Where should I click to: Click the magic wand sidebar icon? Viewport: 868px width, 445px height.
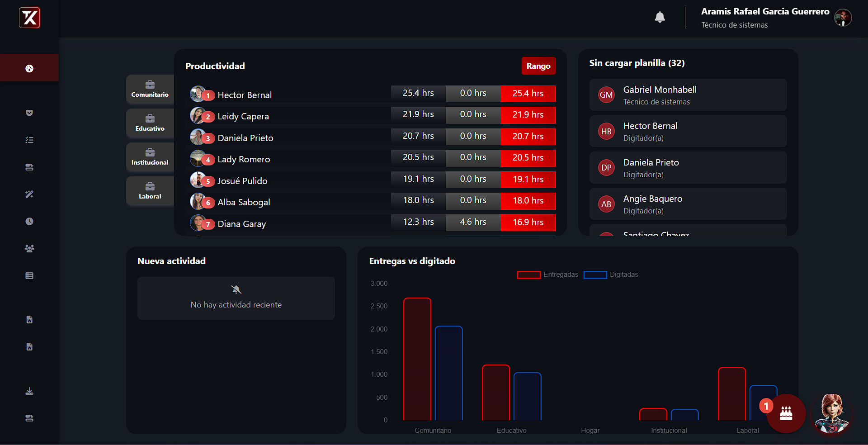29,194
